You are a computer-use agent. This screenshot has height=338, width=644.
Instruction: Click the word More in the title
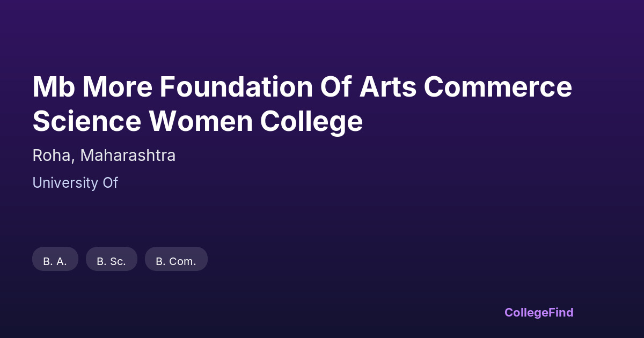[116, 87]
